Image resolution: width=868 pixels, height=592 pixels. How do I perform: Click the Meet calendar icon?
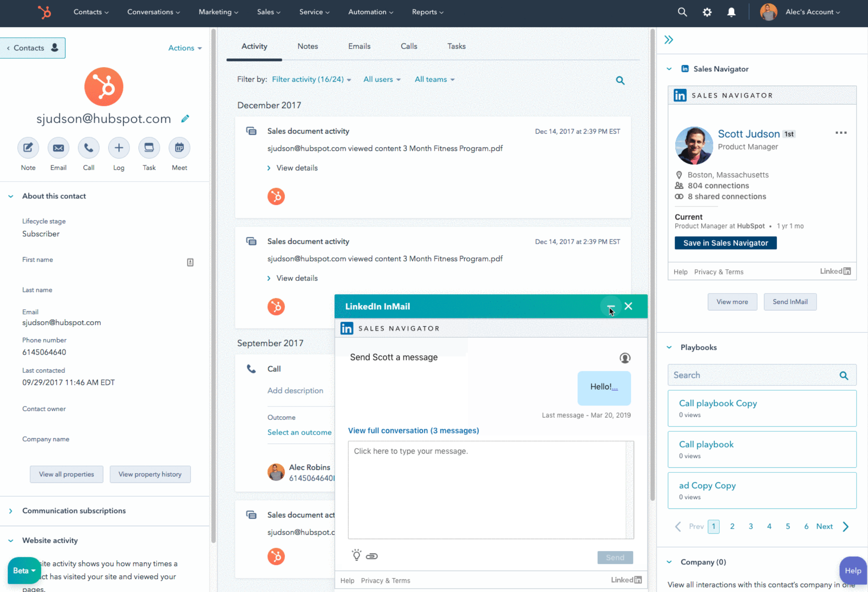179,148
